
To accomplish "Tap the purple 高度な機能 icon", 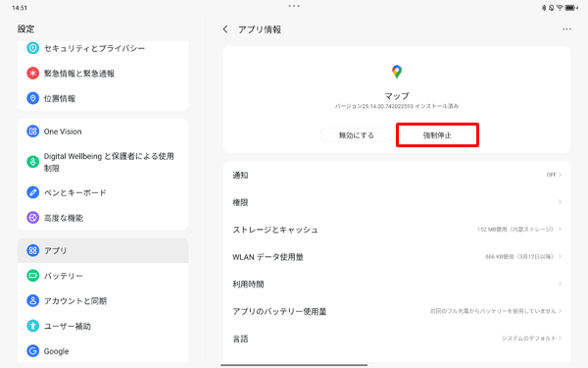I will coord(33,218).
